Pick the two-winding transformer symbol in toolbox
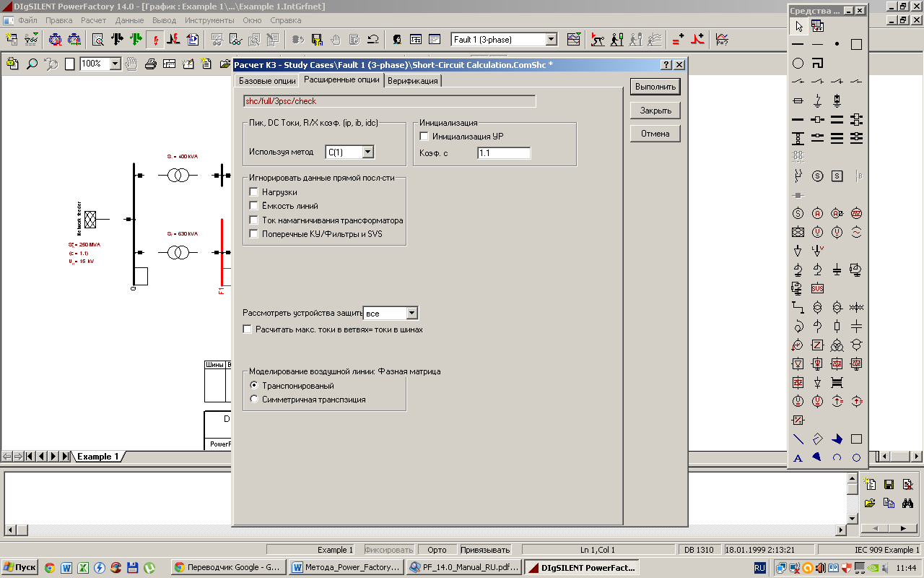 pos(818,307)
